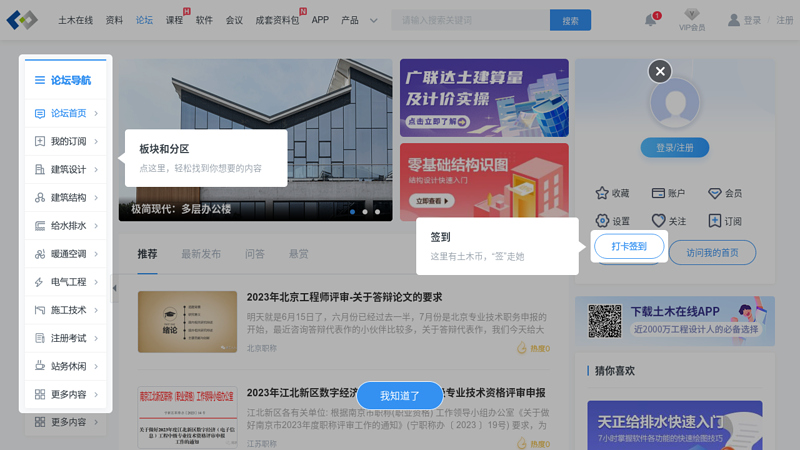Image resolution: width=800 pixels, height=450 pixels.
Task: Open 土木在线 in top navigation
Action: point(76,20)
